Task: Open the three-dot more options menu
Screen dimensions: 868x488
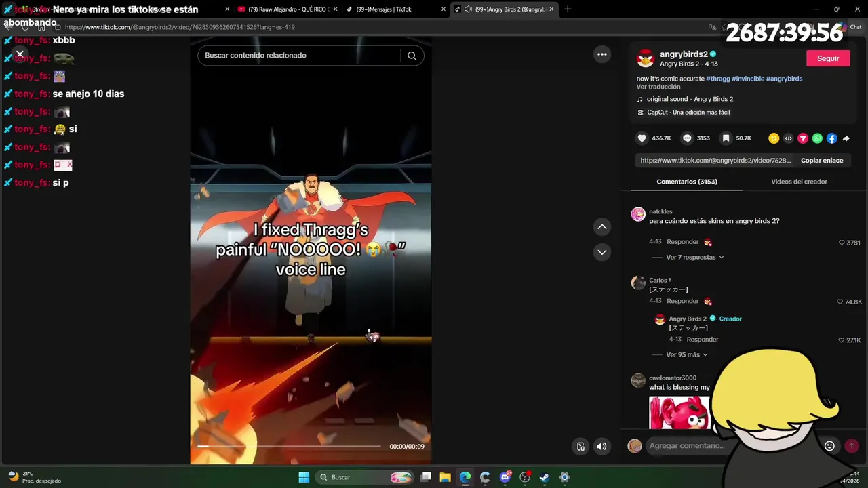Action: (602, 54)
